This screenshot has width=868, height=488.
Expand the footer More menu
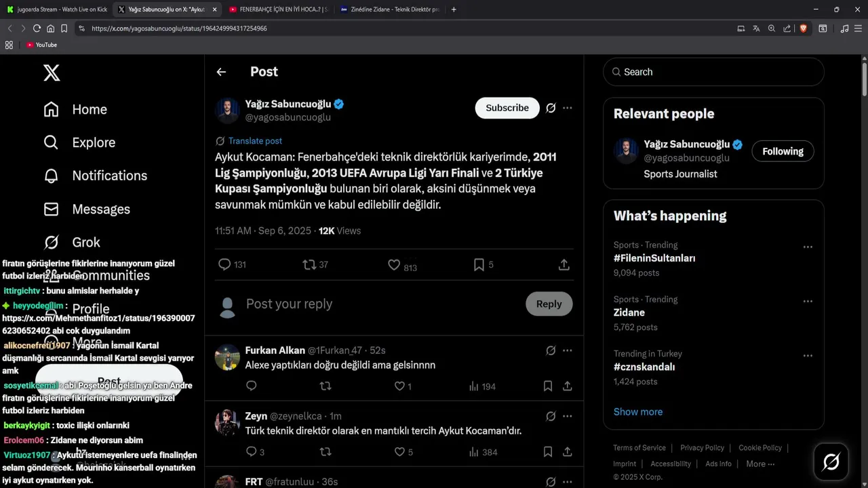[760, 464]
